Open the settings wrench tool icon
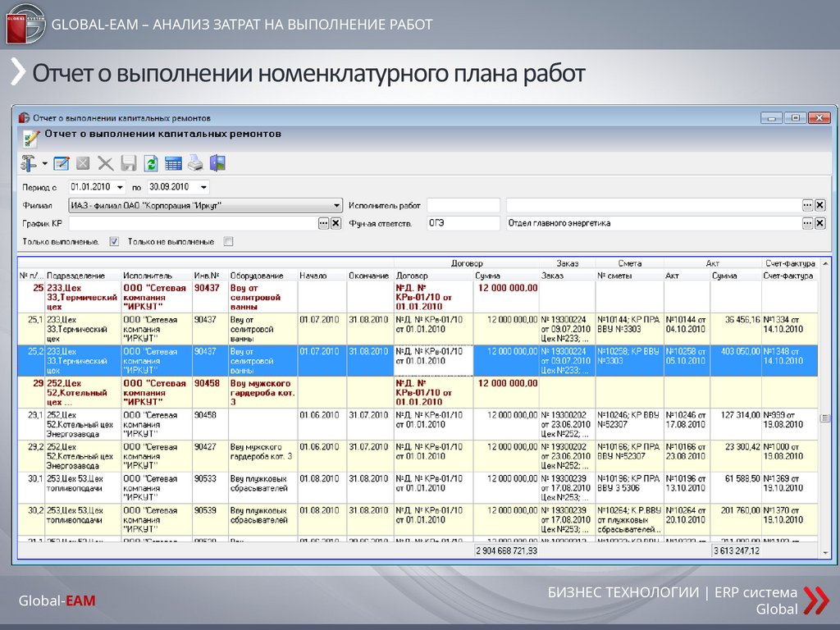Image resolution: width=840 pixels, height=630 pixels. coord(29,163)
